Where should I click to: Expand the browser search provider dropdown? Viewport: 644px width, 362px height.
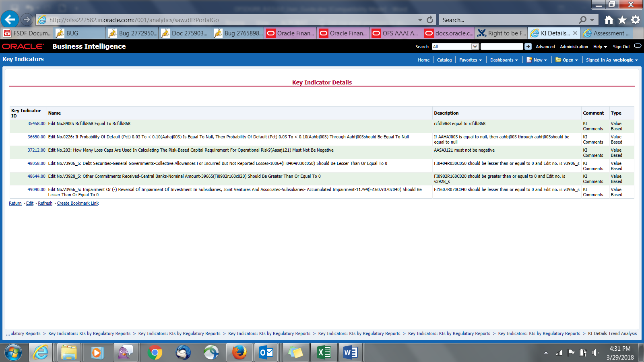(x=592, y=20)
